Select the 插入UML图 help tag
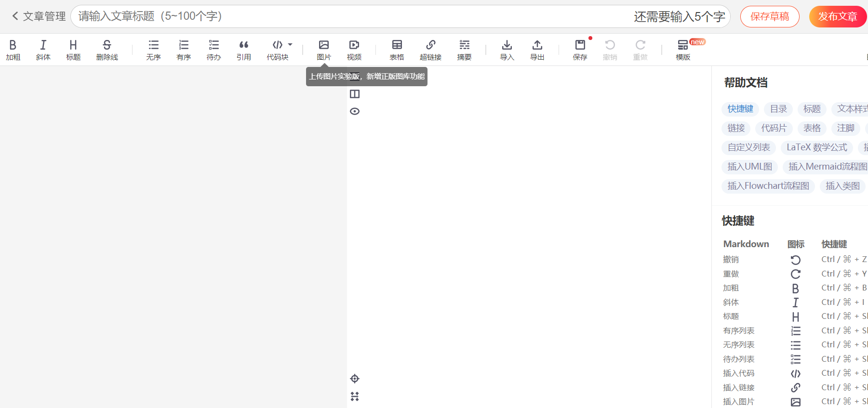 [x=749, y=167]
